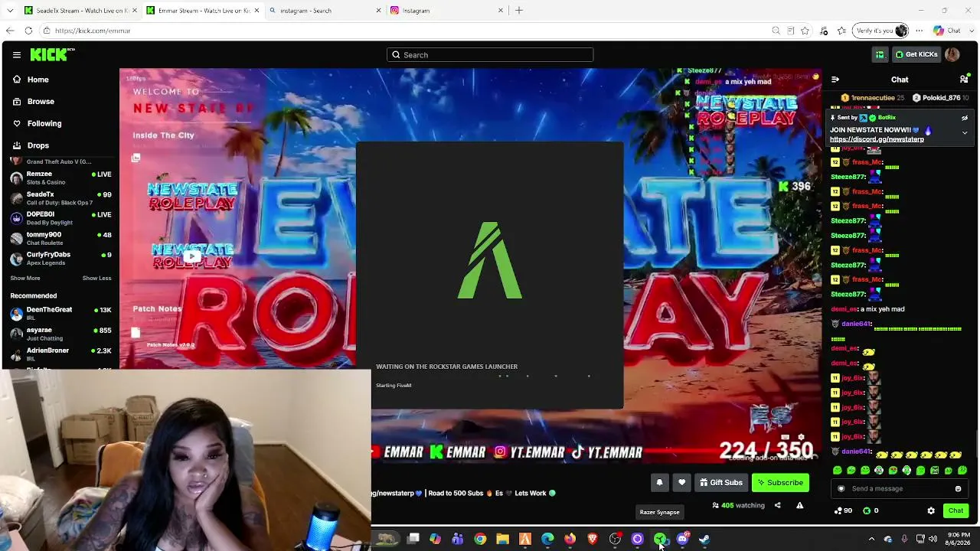980x551 pixels.
Task: Click the Verify it's you profile button
Action: click(x=880, y=31)
